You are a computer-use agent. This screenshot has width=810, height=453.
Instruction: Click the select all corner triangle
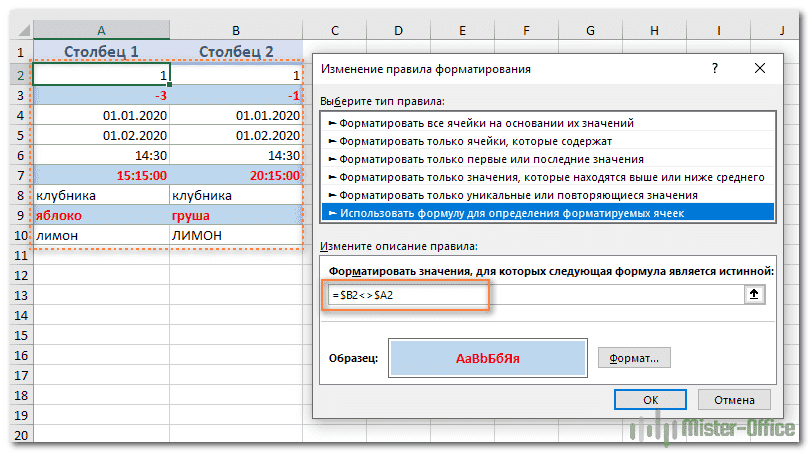tap(16, 31)
